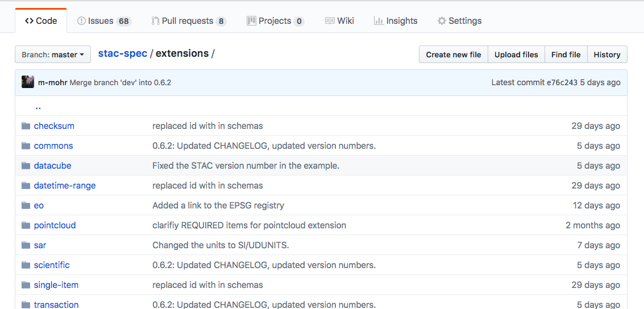This screenshot has height=309, width=644.
Task: Click the datacube folder icon
Action: [26, 166]
